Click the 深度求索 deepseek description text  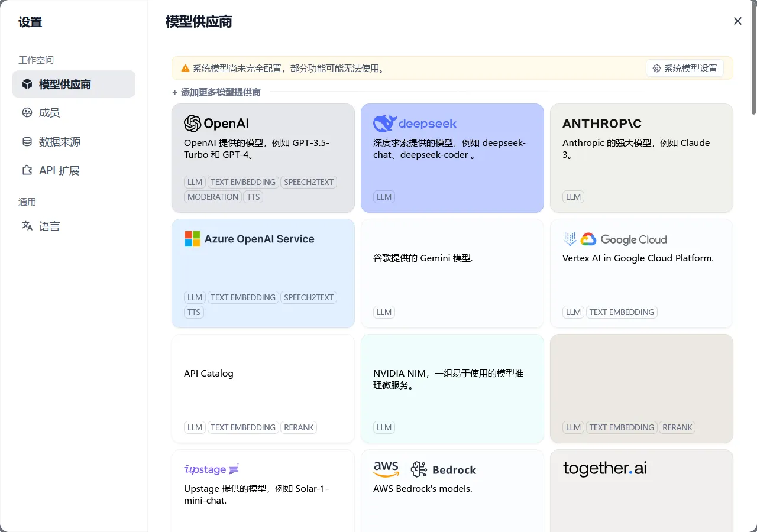coord(449,148)
